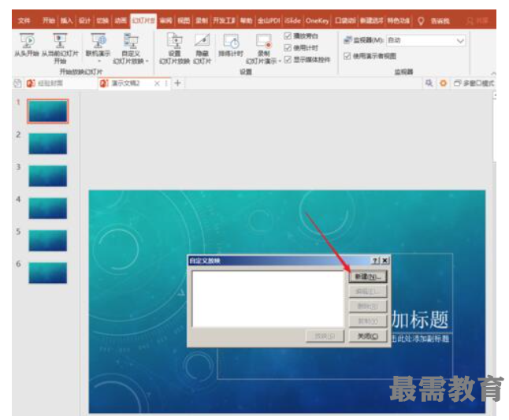Switch to the OneKey tab
The height and width of the screenshot is (420, 509).
[318, 20]
